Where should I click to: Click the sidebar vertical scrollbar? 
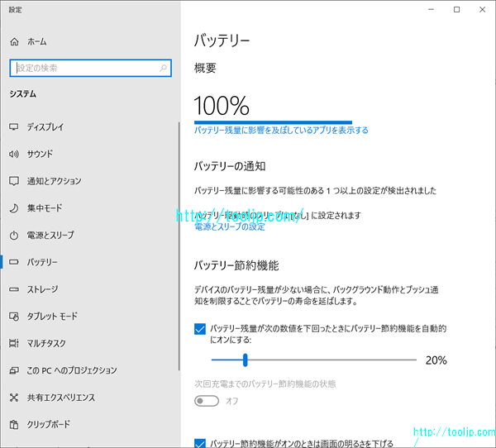click(179, 246)
